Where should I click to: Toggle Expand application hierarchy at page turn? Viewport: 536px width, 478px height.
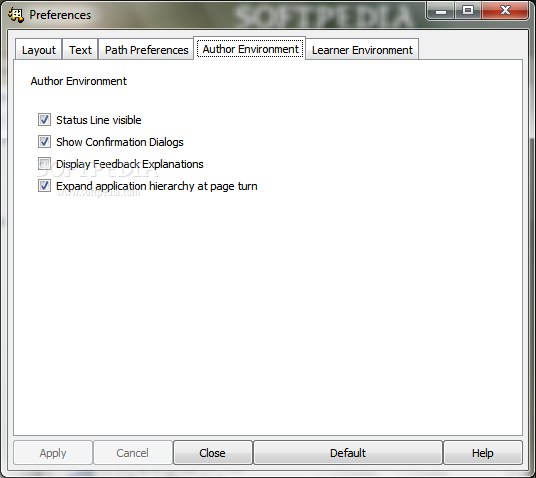tap(44, 186)
